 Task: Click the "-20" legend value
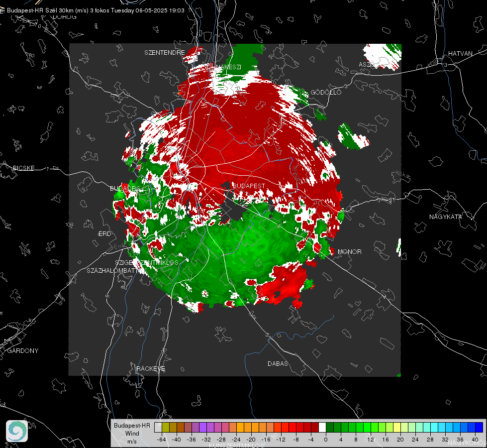pyautogui.click(x=251, y=440)
